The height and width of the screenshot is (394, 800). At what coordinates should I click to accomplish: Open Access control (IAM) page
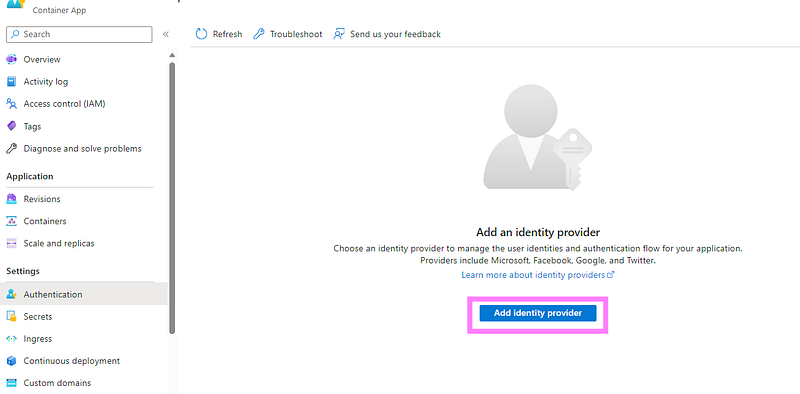(x=64, y=104)
